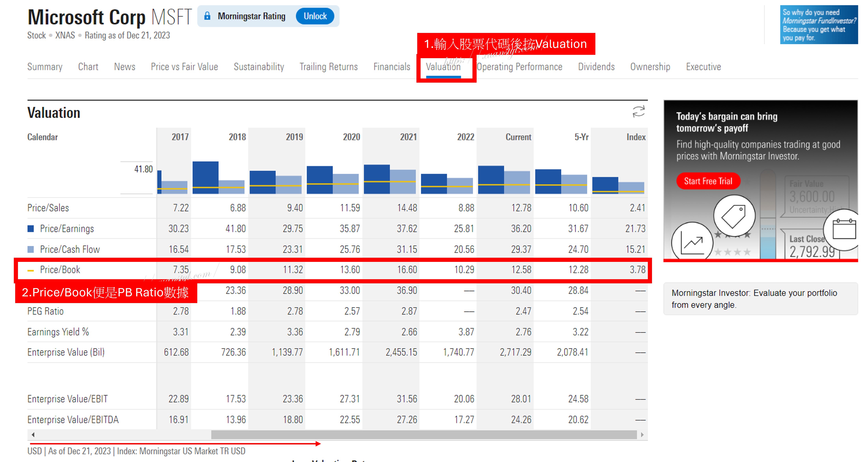Click the Start Free Trial button

point(708,181)
